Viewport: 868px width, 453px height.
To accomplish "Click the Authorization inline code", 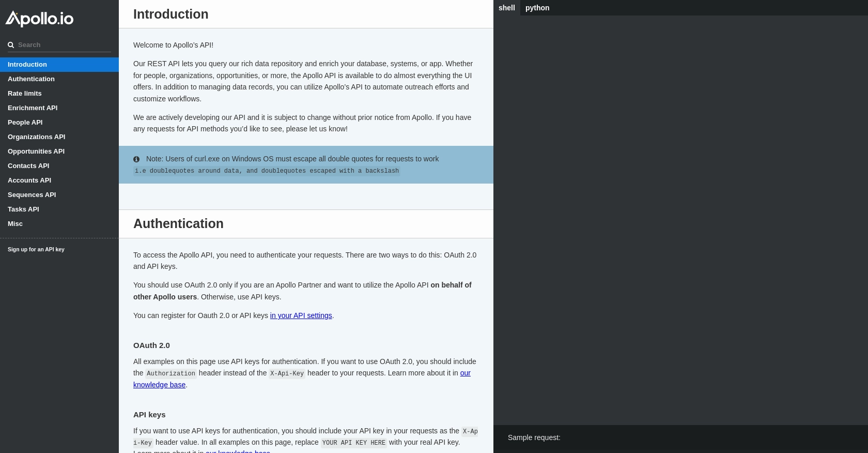I will click(x=171, y=373).
